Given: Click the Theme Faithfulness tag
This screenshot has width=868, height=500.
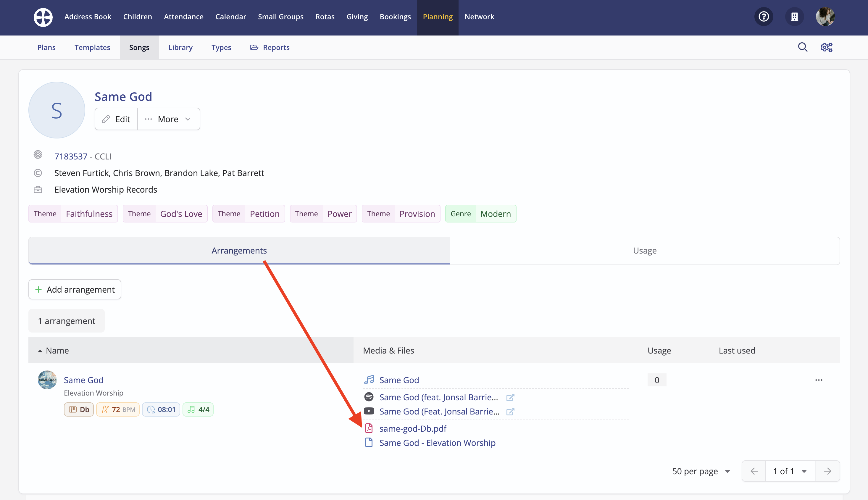Looking at the screenshot, I should [73, 214].
